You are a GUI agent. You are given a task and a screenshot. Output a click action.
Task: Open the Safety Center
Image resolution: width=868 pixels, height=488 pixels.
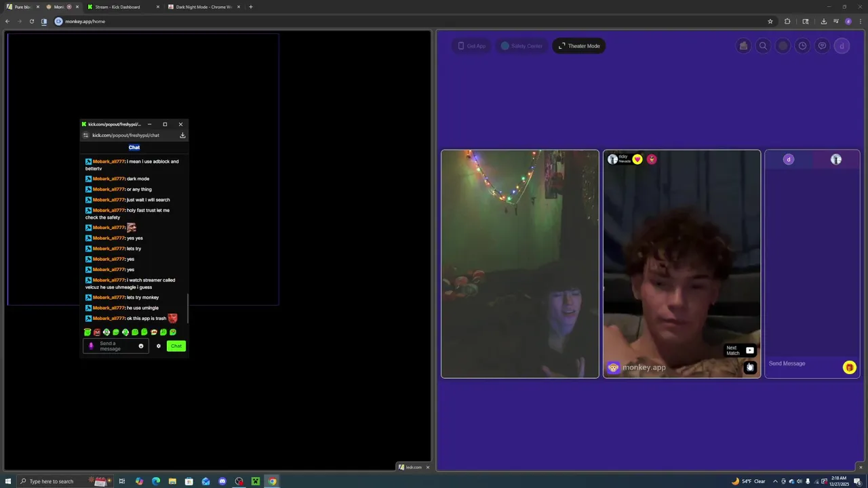pyautogui.click(x=521, y=46)
